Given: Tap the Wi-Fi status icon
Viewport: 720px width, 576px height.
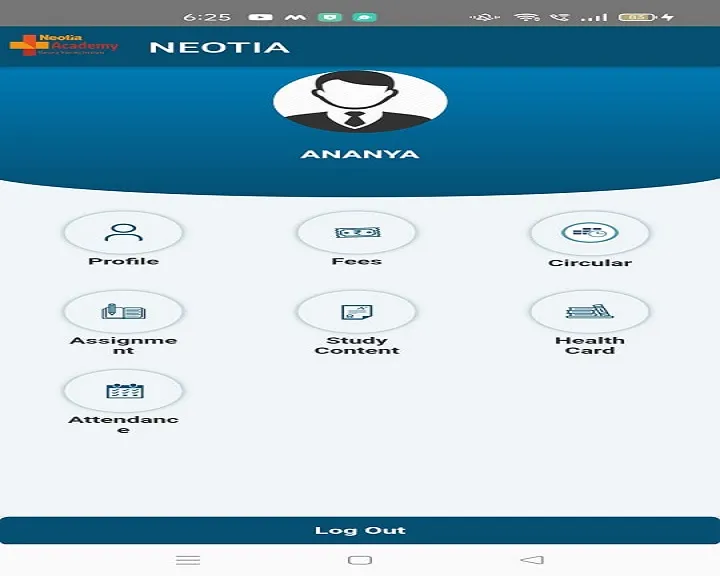Looking at the screenshot, I should tap(527, 17).
